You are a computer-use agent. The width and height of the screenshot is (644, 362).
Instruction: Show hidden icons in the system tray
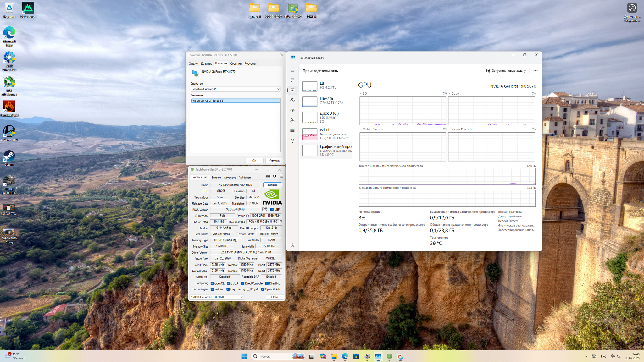pyautogui.click(x=586, y=356)
